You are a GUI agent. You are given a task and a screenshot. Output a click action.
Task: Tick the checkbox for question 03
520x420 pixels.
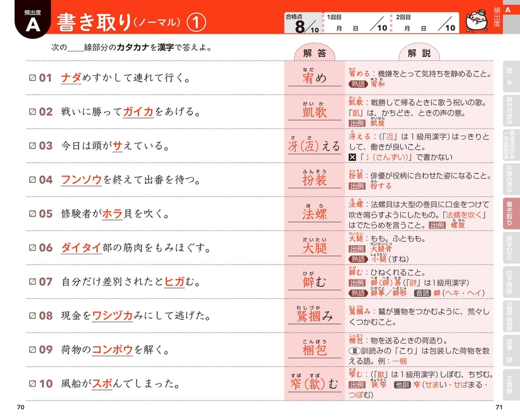[32, 146]
